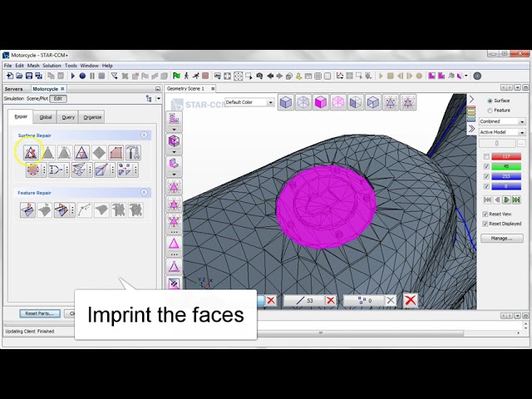
Task: Click the Reset Parts... button
Action: pos(40,313)
